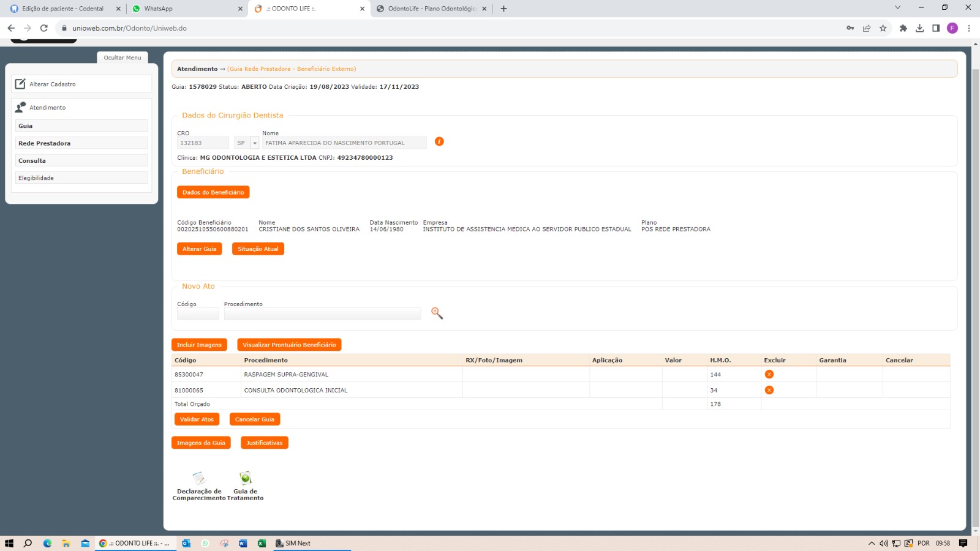Select Elegibilidade in the sidebar menu
The width and height of the screenshot is (980, 551).
[x=82, y=178]
